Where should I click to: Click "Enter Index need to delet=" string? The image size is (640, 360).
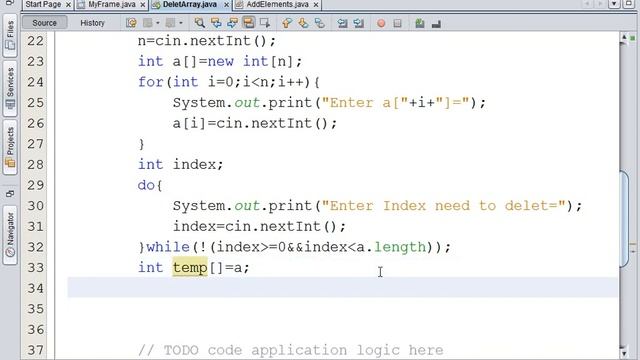444,206
